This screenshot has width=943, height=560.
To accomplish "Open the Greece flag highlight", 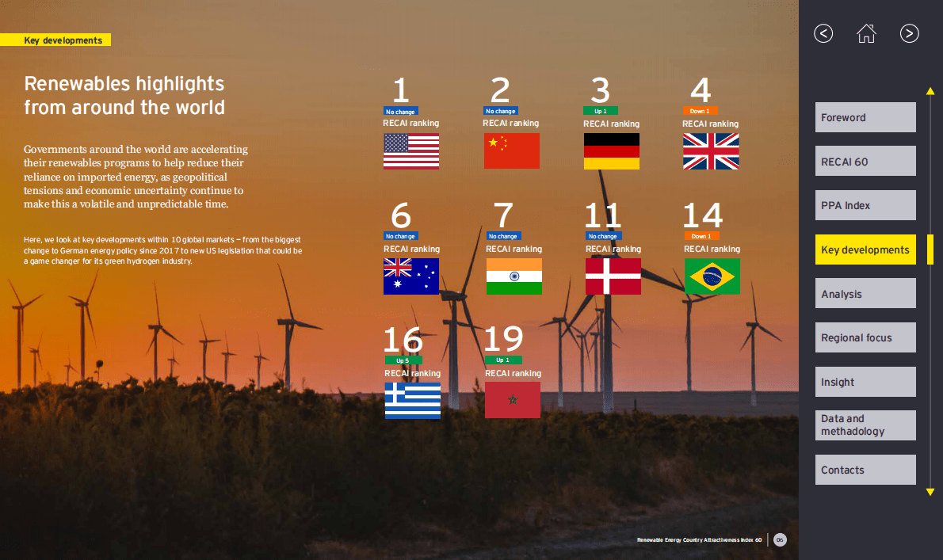I will coord(412,401).
